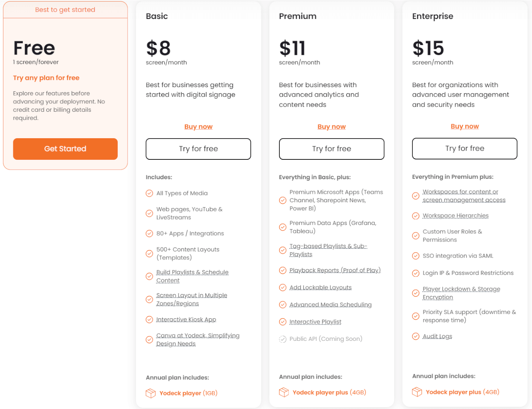
Task: Click Try for free under Enterprise plan
Action: [x=465, y=148]
